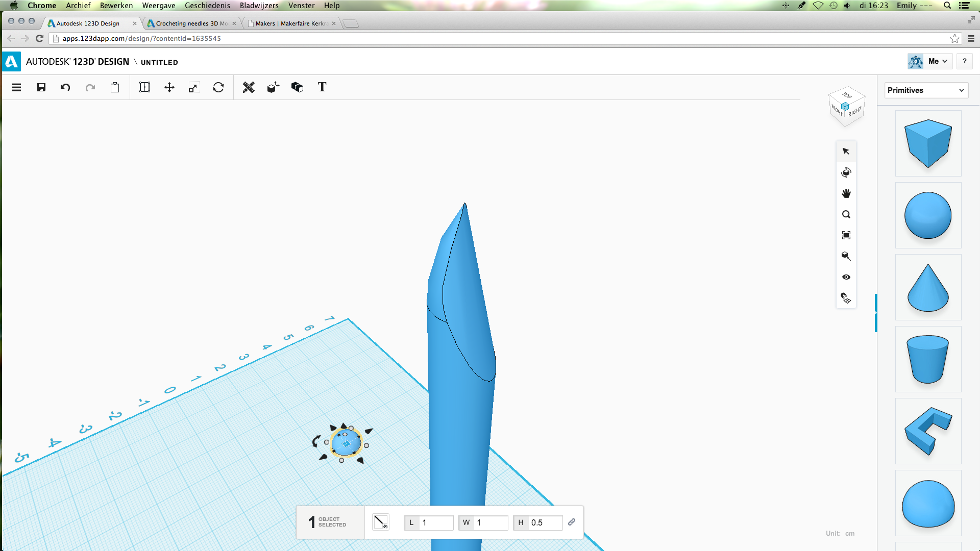Click the material swatch in properties bar
The image size is (980, 551).
(x=380, y=522)
